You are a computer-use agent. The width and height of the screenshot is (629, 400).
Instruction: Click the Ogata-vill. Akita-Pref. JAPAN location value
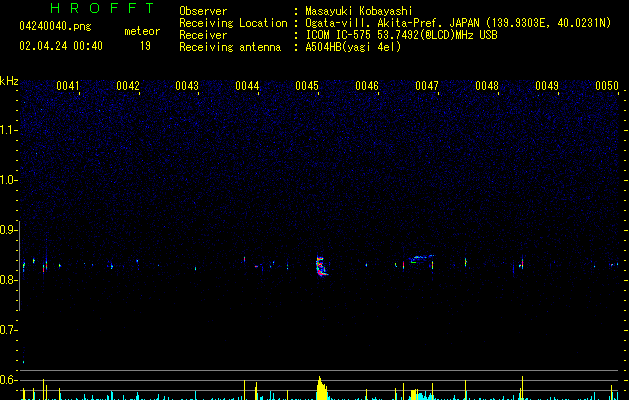coord(458,23)
